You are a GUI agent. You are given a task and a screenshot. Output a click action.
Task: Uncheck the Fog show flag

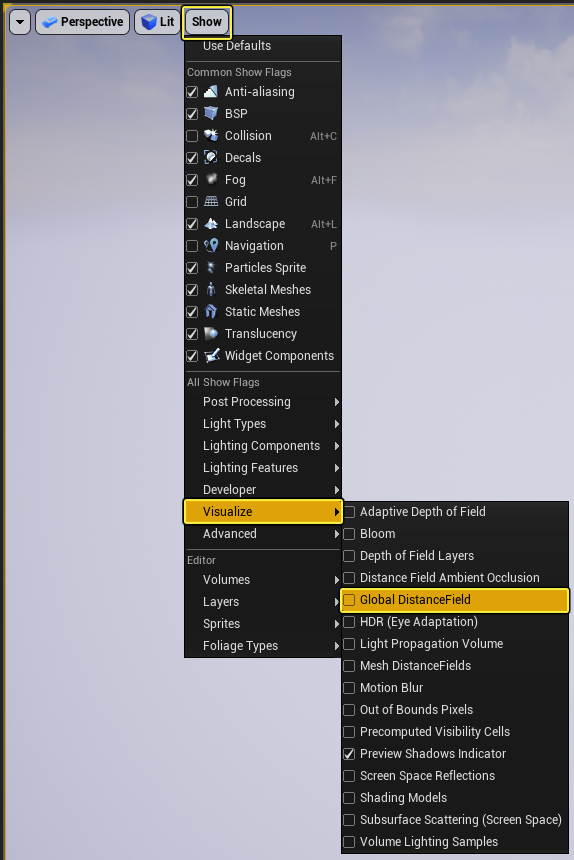pyautogui.click(x=192, y=180)
